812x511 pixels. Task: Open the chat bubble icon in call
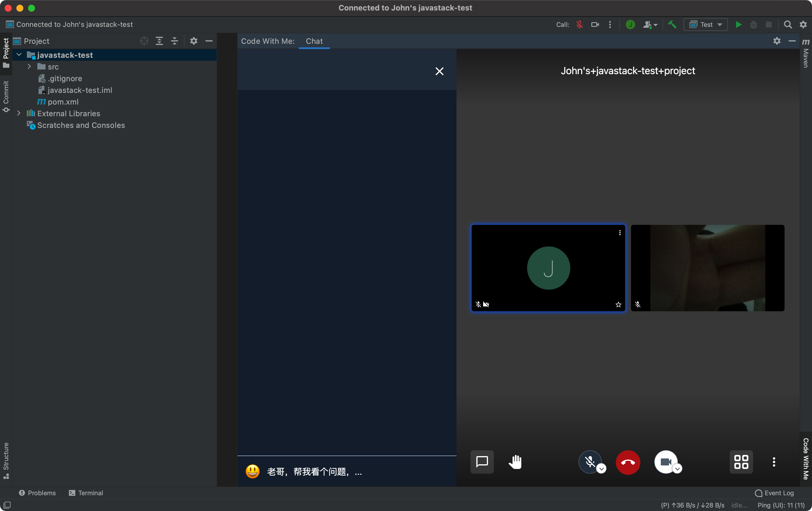[x=482, y=462]
